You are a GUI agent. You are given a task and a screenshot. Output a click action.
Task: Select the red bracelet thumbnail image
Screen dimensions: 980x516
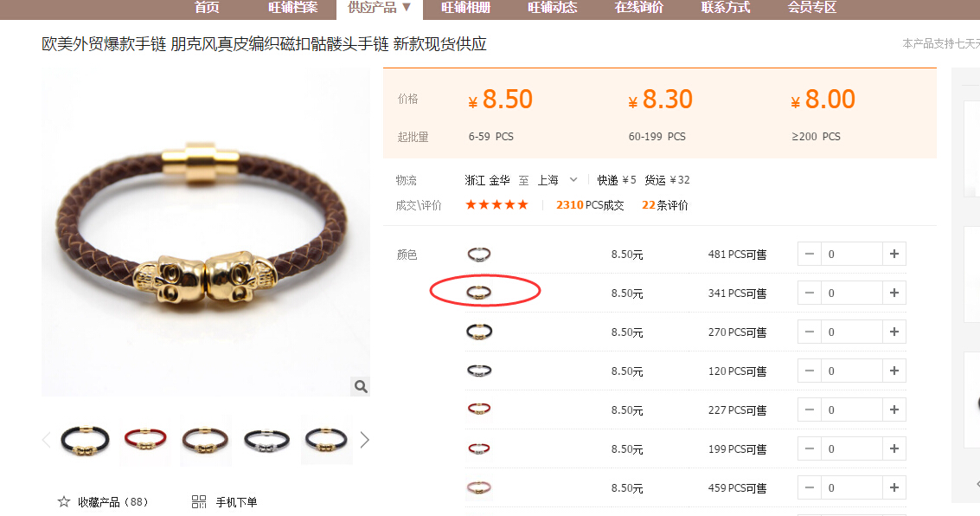pos(145,440)
